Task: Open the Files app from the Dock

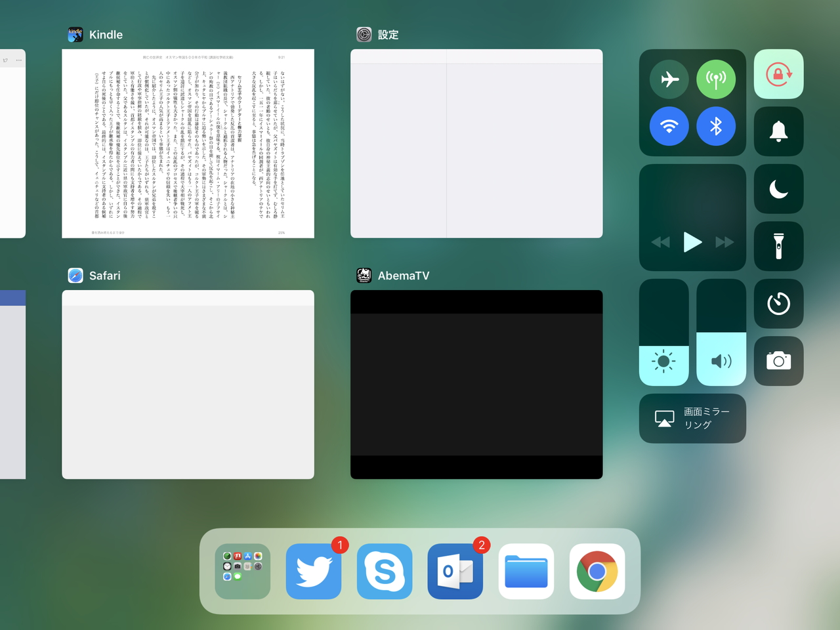Action: [526, 572]
